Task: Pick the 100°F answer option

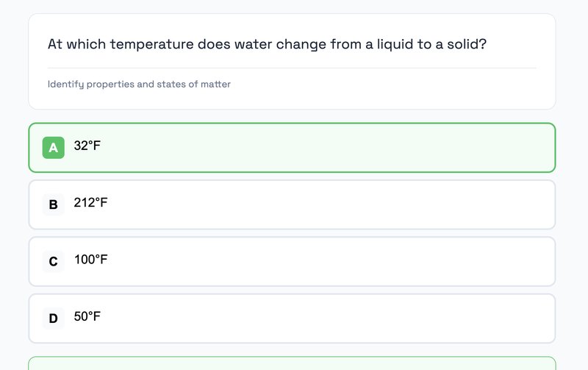Action: 292,261
